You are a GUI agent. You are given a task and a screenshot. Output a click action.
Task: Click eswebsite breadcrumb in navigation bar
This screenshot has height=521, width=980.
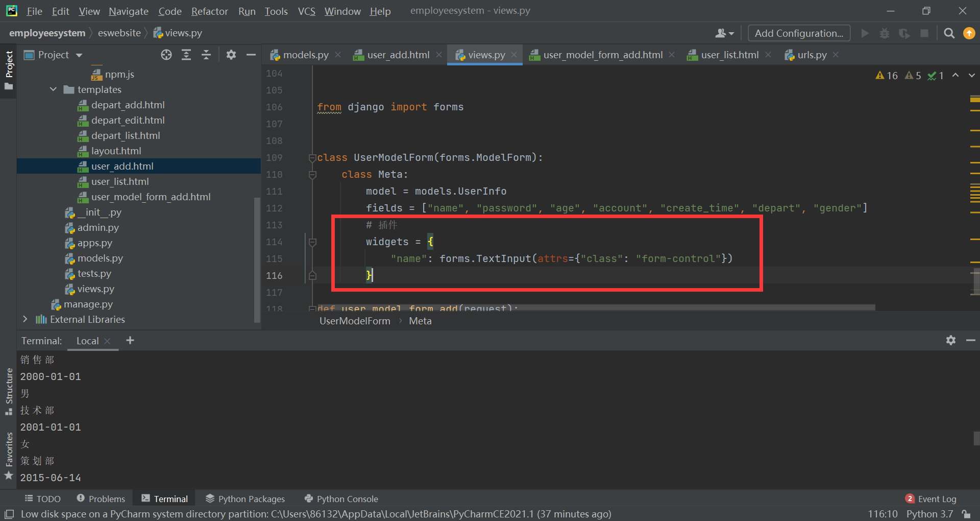119,33
